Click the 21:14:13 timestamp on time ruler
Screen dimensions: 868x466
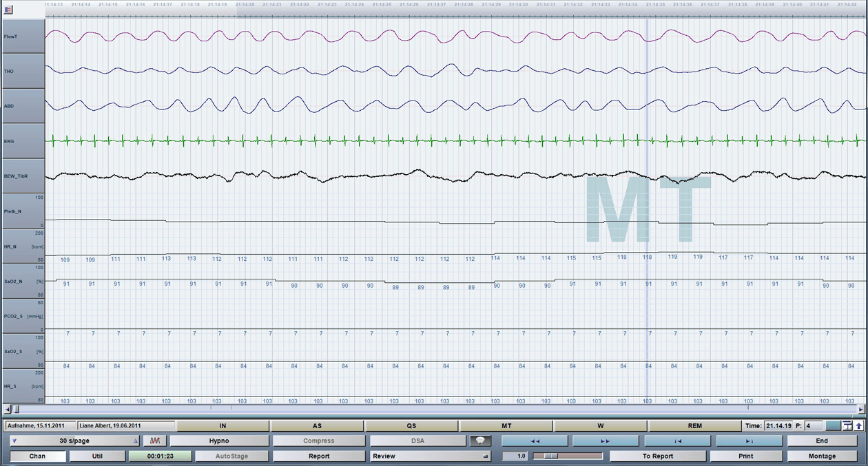(54, 5)
